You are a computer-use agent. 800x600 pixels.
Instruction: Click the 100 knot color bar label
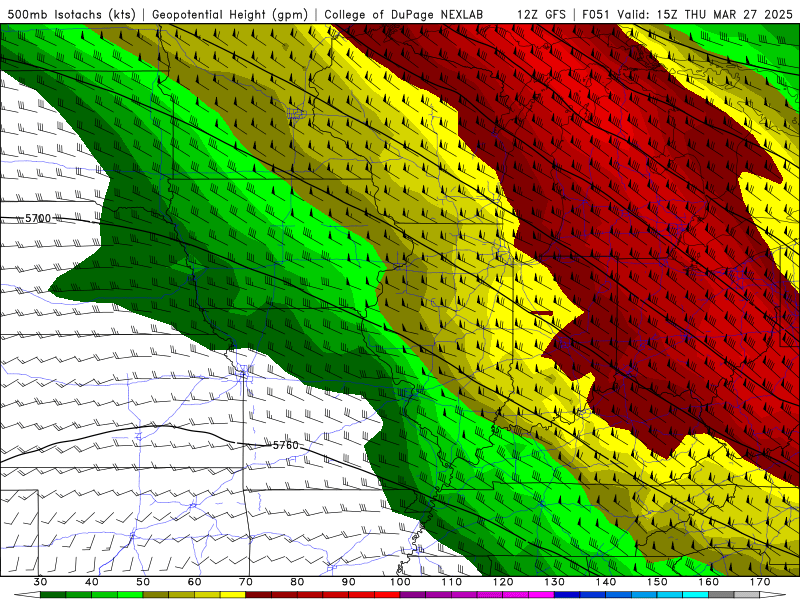click(x=400, y=582)
